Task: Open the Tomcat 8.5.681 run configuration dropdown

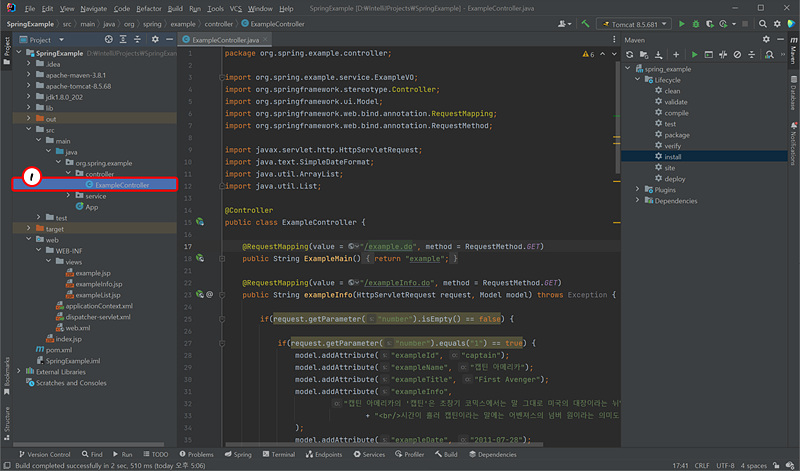Action: point(634,24)
